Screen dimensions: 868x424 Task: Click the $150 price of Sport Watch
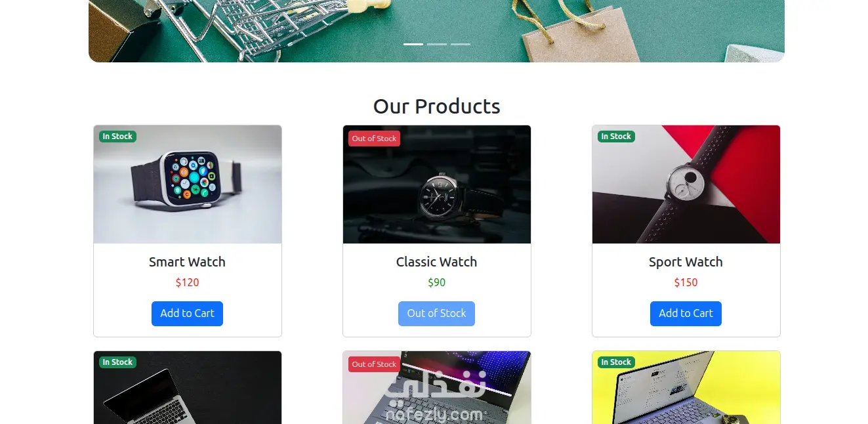[x=686, y=282]
